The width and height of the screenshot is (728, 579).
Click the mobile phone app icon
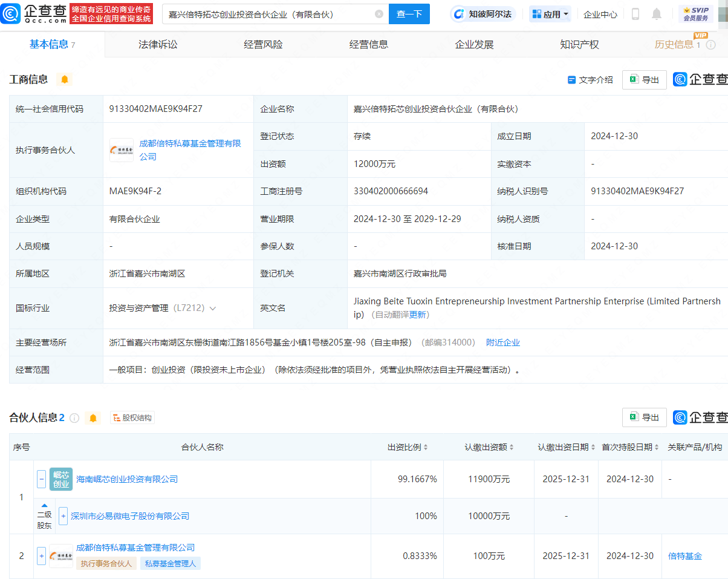(x=635, y=14)
